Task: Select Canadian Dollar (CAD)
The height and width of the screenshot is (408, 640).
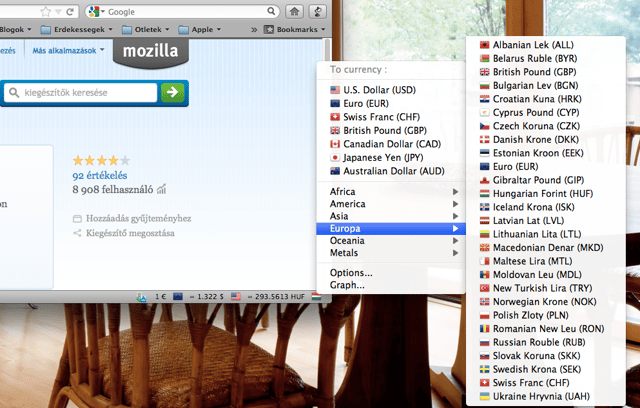Action: coord(391,144)
